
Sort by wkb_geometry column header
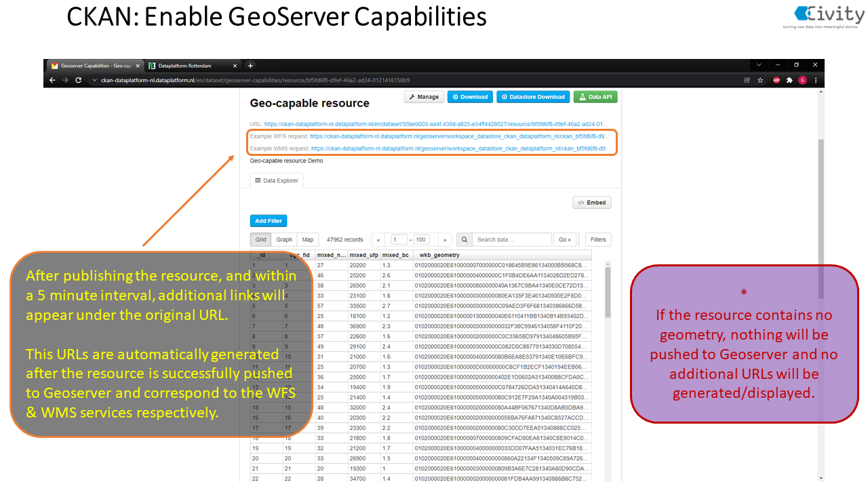point(502,256)
